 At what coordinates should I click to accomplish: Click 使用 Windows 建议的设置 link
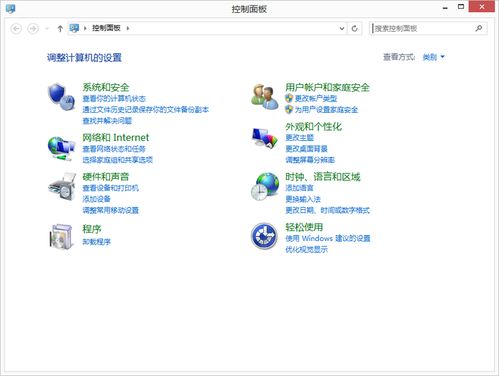pyautogui.click(x=328, y=238)
